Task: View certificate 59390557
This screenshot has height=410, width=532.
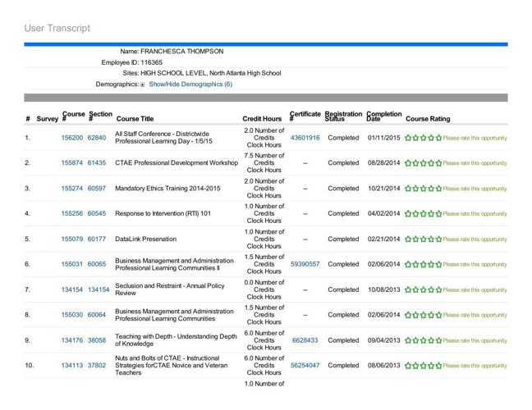Action: 305,264
